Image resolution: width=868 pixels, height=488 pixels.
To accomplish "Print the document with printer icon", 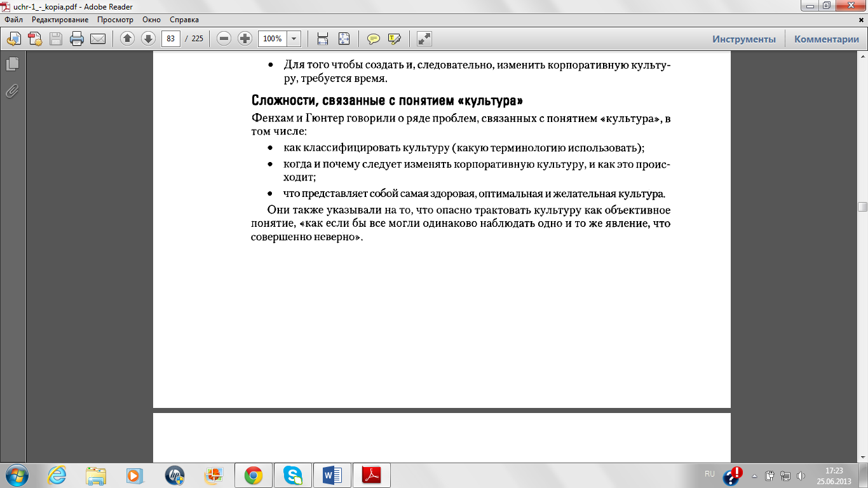I will [77, 39].
